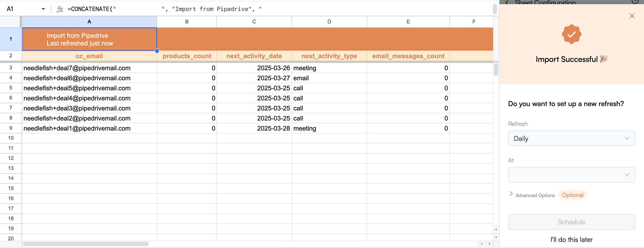The height and width of the screenshot is (248, 644).
Task: Select needlefish+deal2@pipedrivemail.com cell
Action: pyautogui.click(x=89, y=118)
